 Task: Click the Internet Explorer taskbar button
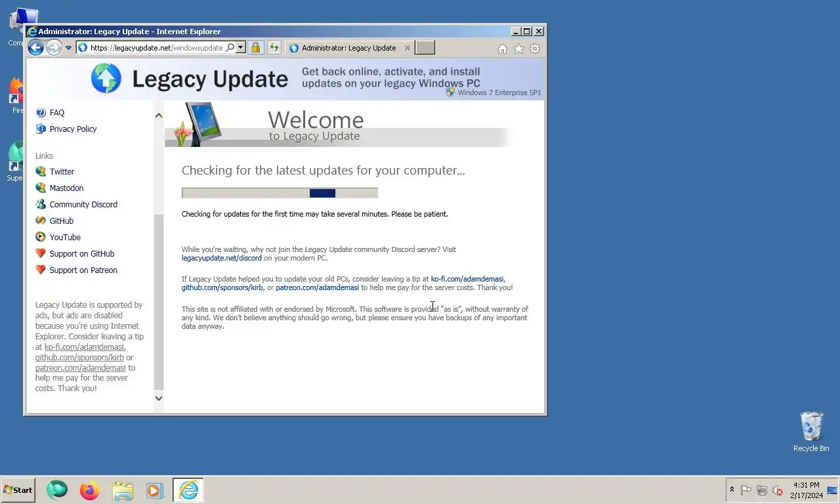[x=188, y=490]
